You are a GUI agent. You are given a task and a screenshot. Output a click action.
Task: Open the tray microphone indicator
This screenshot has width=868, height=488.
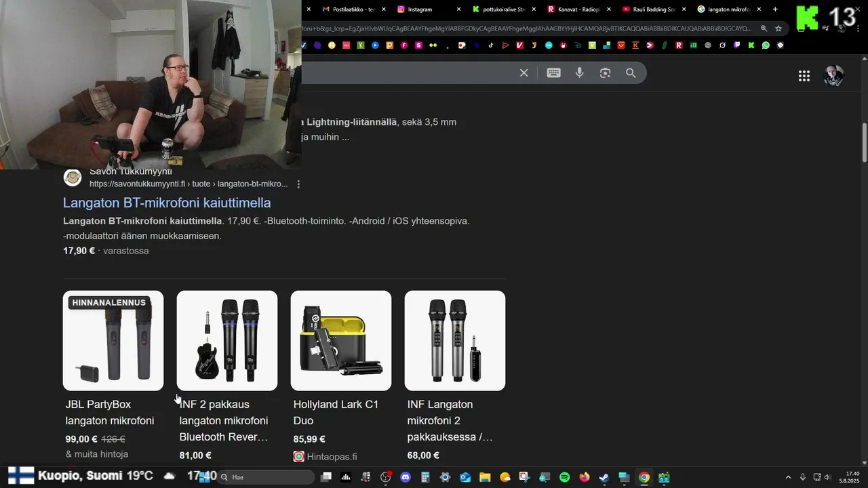[803, 477]
